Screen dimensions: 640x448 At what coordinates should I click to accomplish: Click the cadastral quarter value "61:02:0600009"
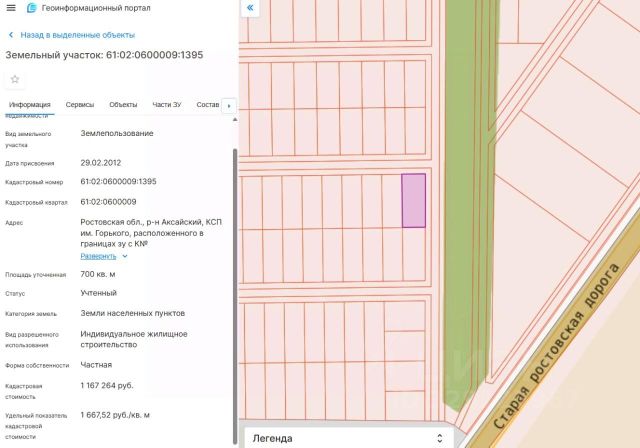108,202
